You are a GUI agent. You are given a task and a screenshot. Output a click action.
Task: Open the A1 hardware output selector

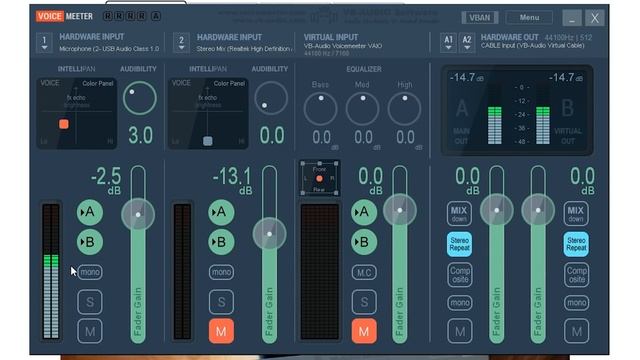[448, 42]
